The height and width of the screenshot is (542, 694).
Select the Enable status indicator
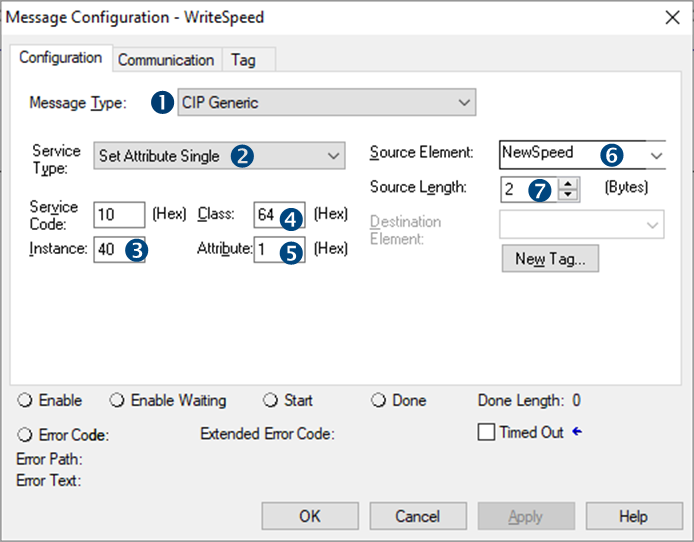[x=25, y=401]
